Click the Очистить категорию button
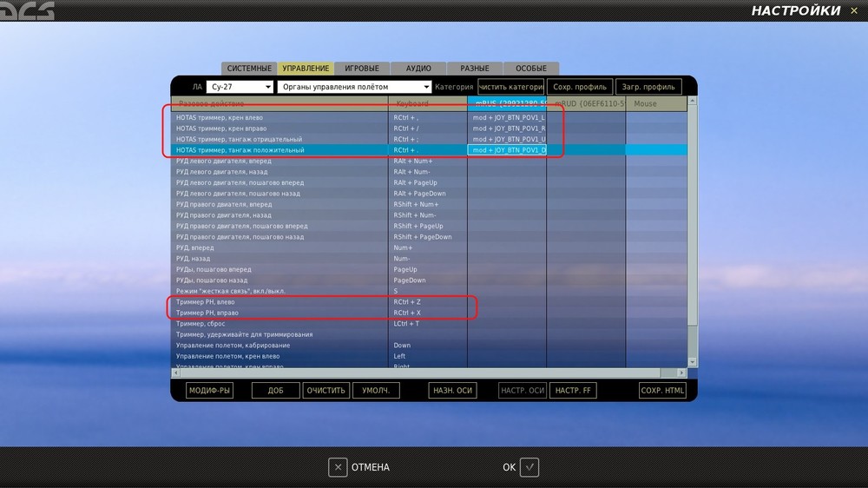868x488 pixels. [511, 87]
